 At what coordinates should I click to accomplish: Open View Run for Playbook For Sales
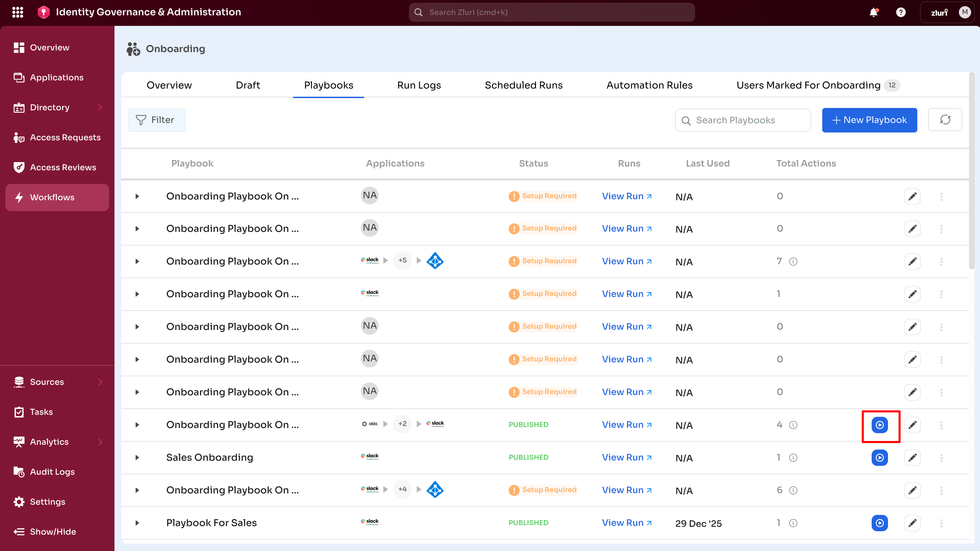(626, 523)
